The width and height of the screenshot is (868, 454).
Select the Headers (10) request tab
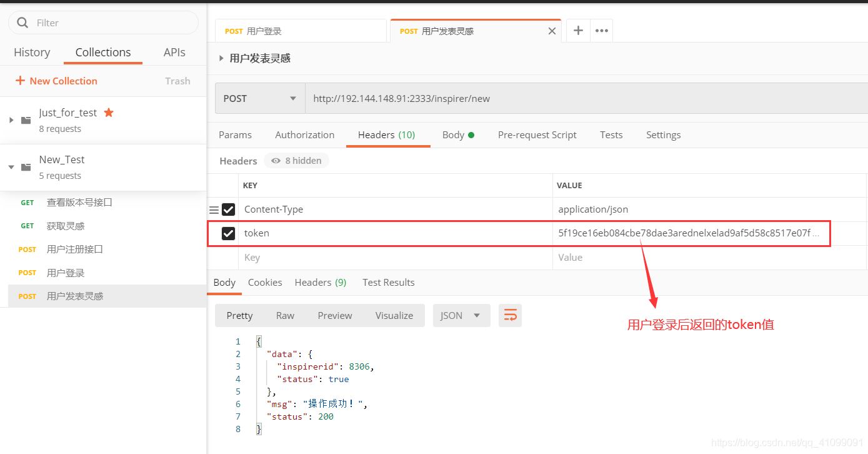[386, 134]
